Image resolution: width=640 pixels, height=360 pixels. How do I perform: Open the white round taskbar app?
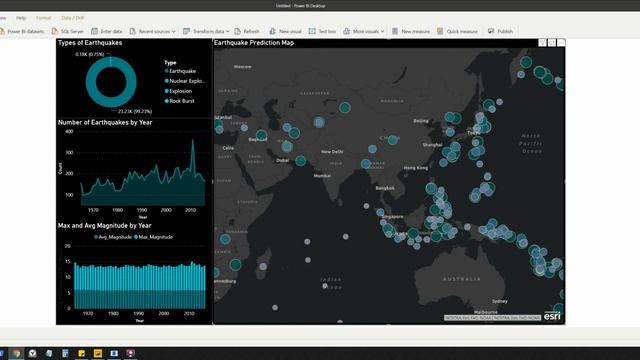tap(33, 353)
